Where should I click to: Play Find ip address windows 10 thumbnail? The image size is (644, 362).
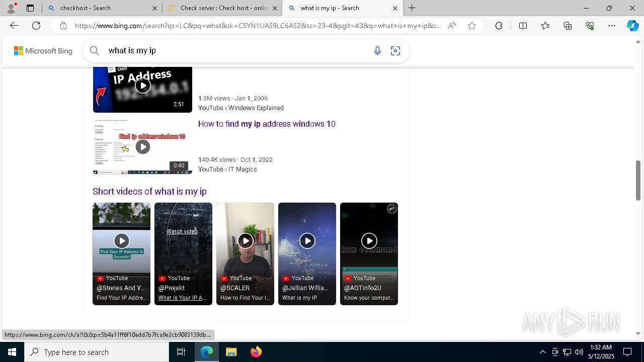coord(142,147)
